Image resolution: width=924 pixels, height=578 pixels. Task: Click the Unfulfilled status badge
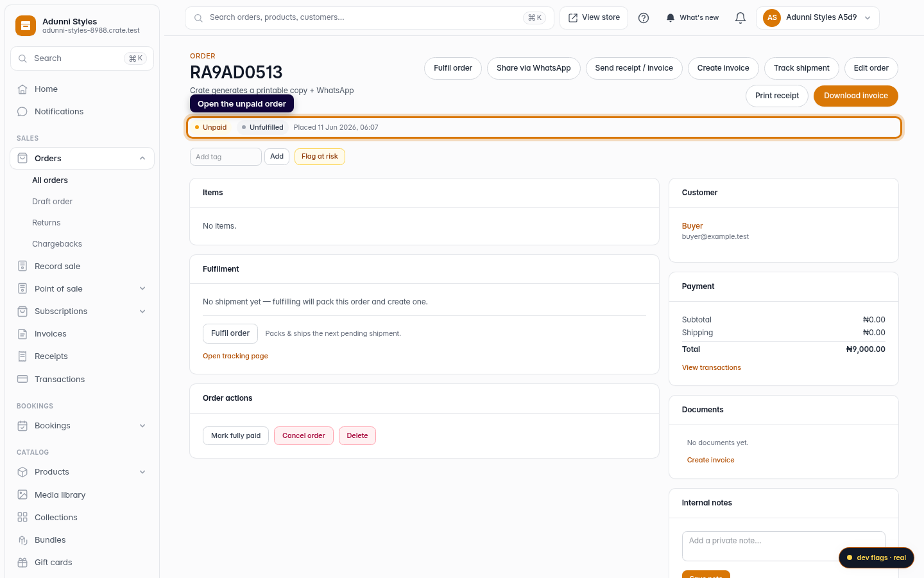pyautogui.click(x=262, y=127)
